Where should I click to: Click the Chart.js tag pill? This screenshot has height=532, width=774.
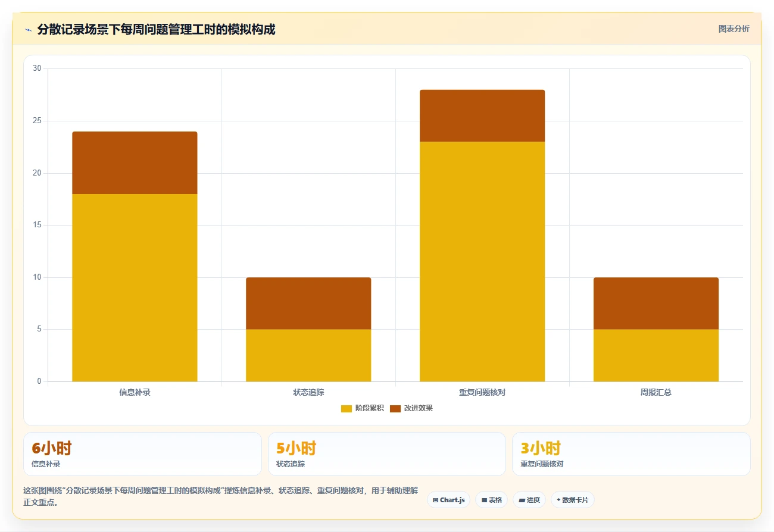[x=449, y=500]
